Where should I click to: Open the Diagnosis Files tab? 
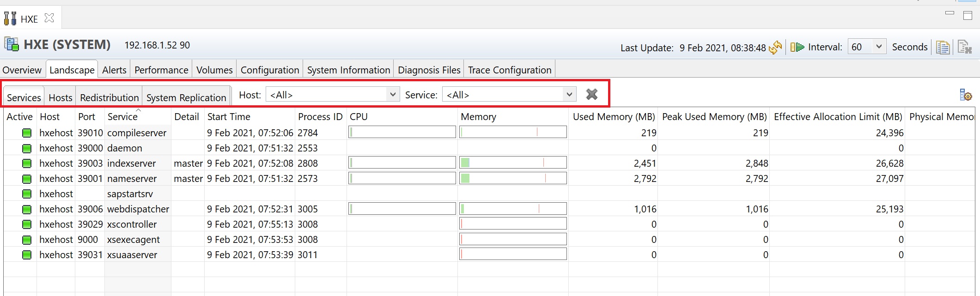429,70
